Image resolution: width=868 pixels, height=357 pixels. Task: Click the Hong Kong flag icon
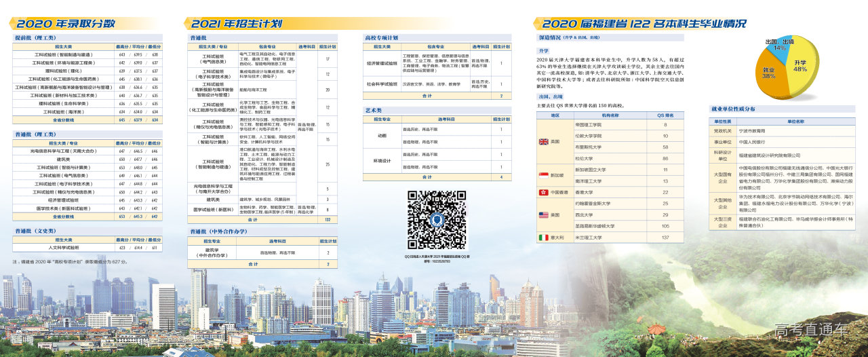[543, 193]
